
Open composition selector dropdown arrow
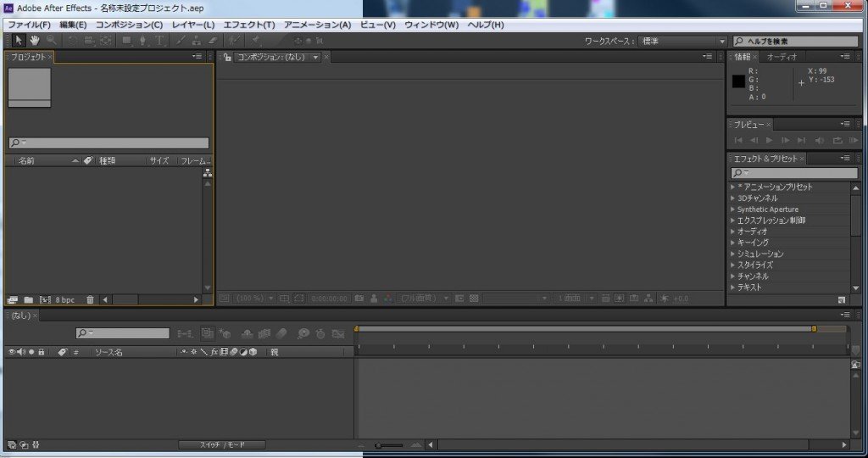[315, 57]
